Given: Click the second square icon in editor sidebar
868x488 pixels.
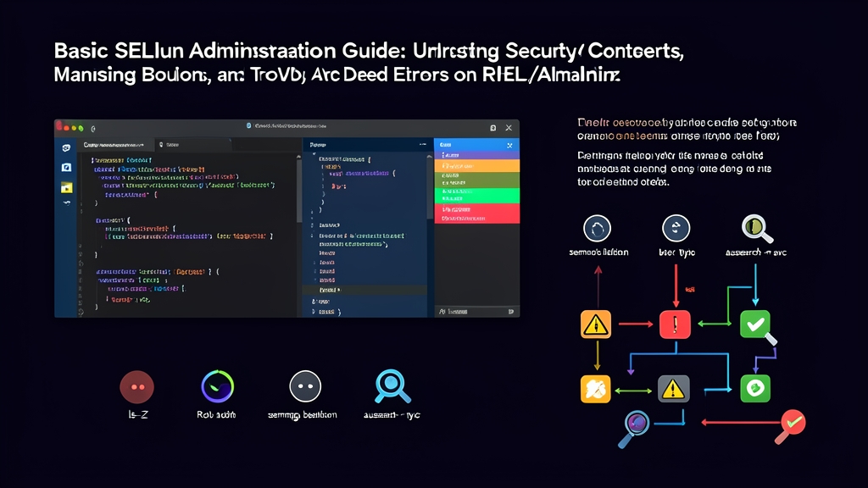Looking at the screenshot, I should pyautogui.click(x=66, y=167).
